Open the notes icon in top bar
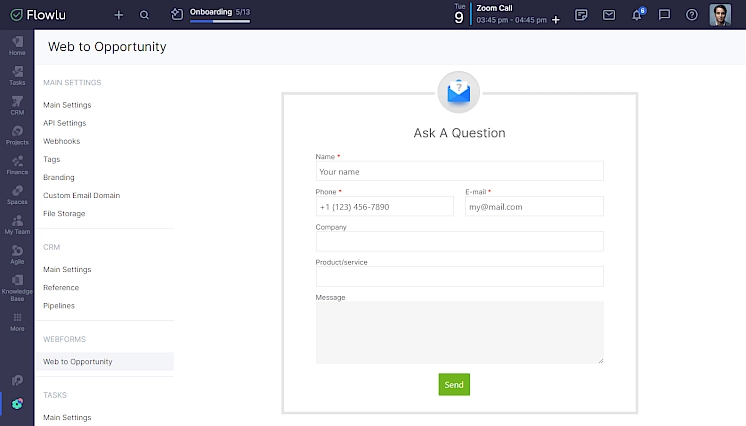 pos(582,15)
